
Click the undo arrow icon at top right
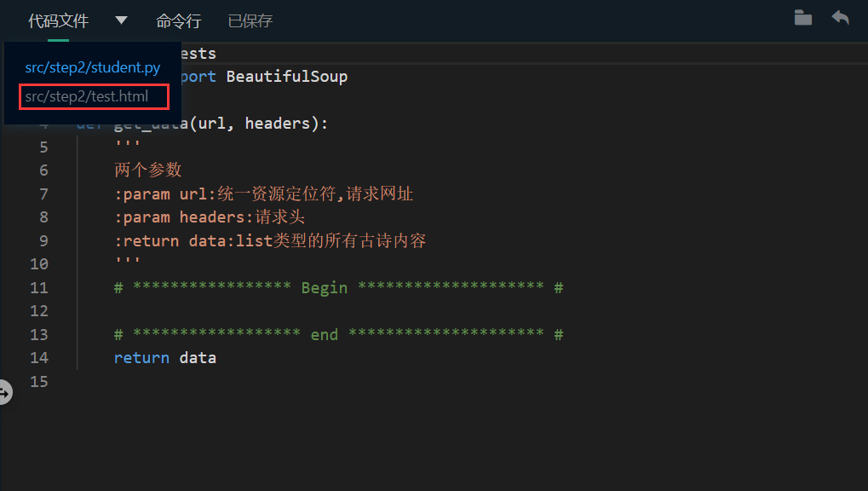click(x=839, y=17)
